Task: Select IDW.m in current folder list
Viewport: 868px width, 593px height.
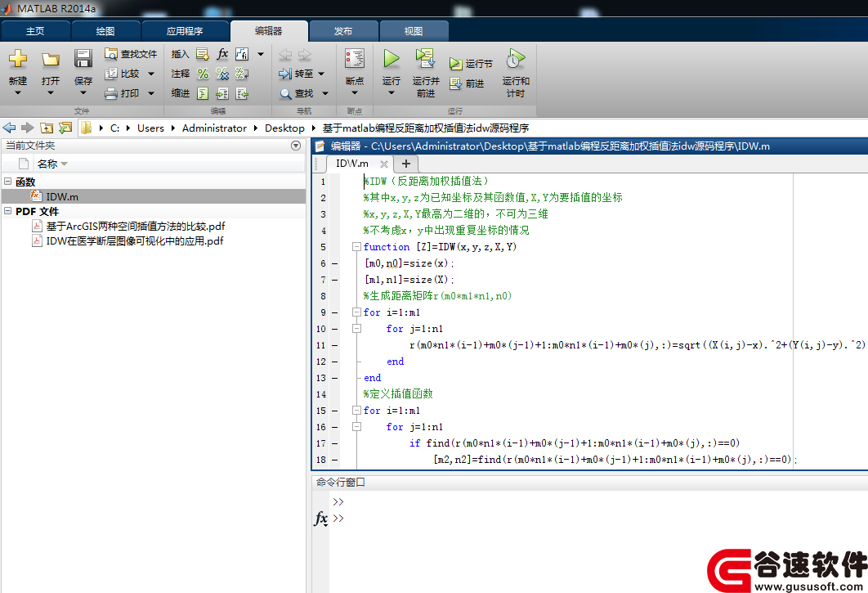Action: click(x=154, y=196)
